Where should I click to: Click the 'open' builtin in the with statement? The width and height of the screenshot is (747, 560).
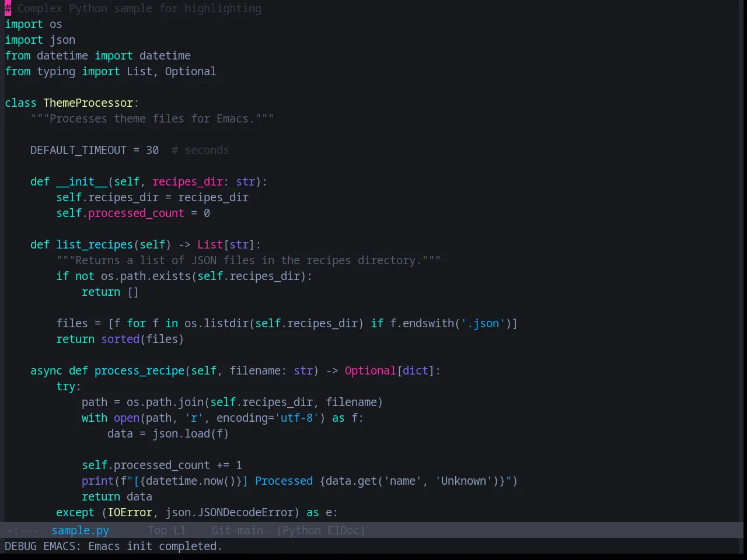click(127, 418)
